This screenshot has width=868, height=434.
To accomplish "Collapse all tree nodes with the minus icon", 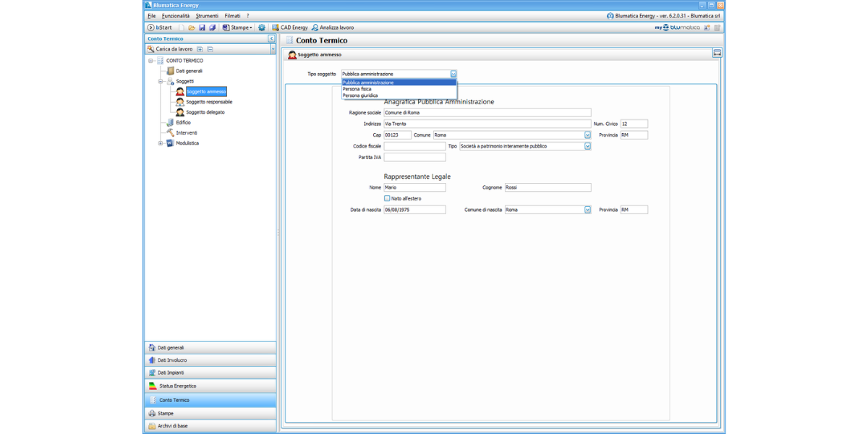I will pos(210,49).
